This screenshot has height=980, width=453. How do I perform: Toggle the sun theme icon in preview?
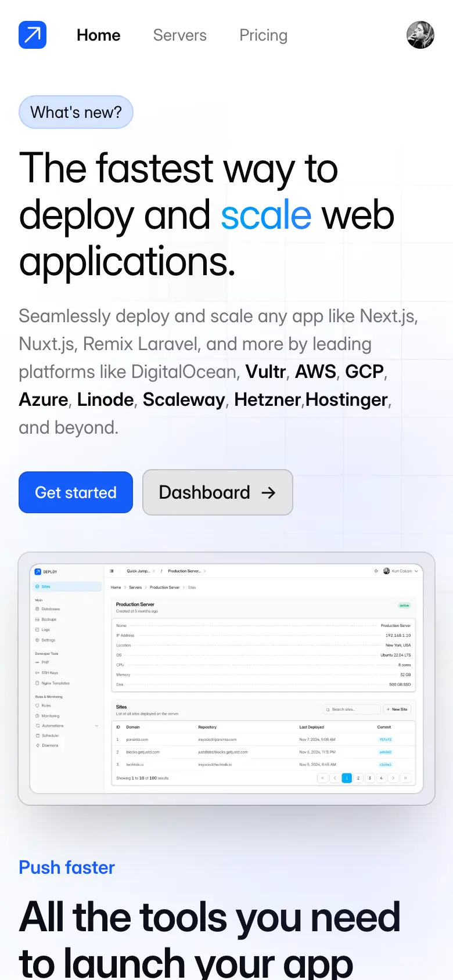376,571
